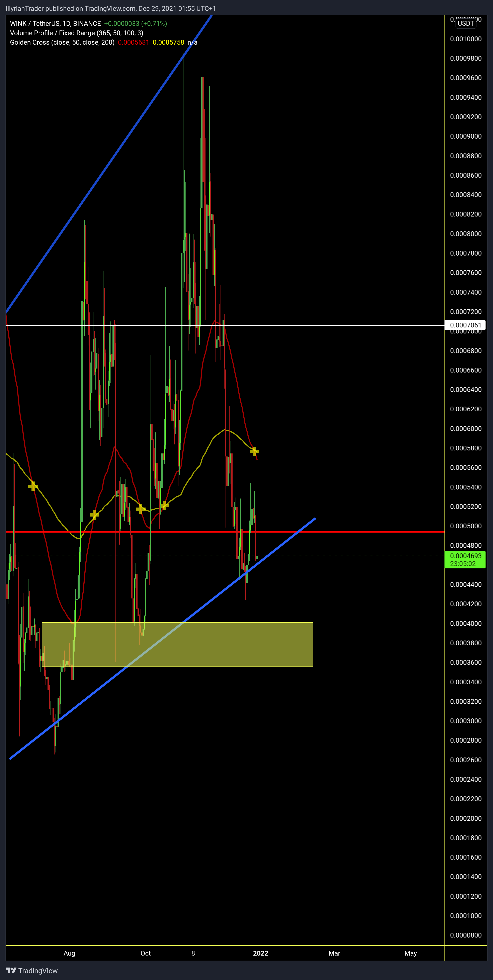493x980 pixels.
Task: Click the yellow 0.0005758 moving average value
Action: point(168,43)
